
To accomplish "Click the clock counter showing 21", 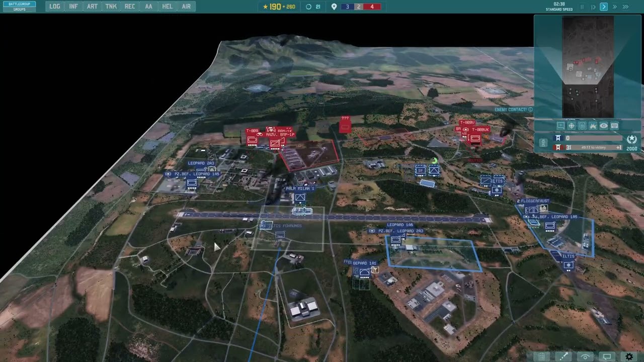I will click(x=313, y=7).
